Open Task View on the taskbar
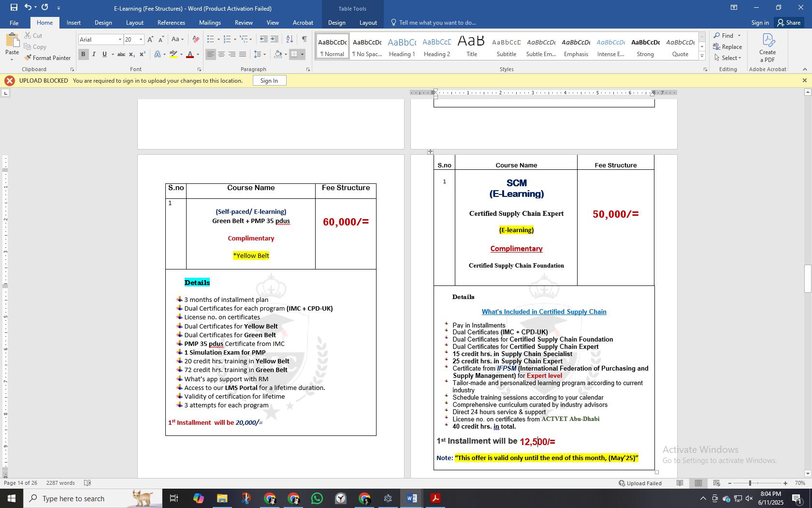Viewport: 812px width, 508px height. tap(174, 498)
